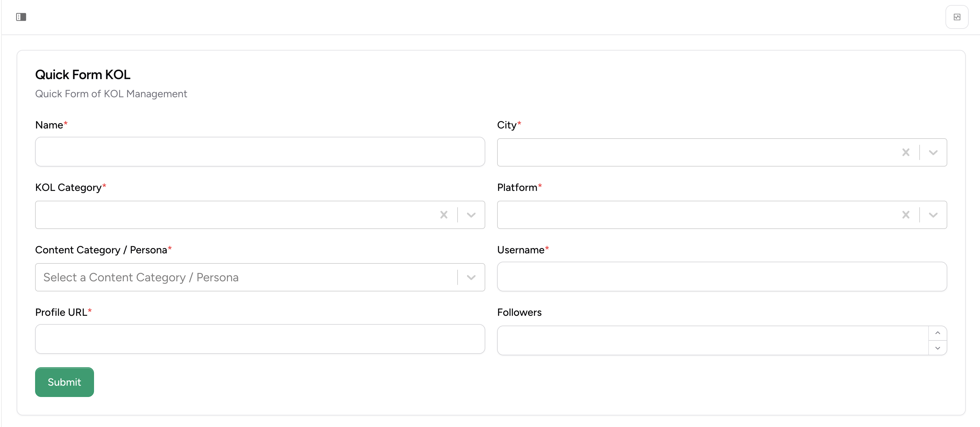980x427 pixels.
Task: Toggle the sidebar panel icon at top left
Action: (21, 17)
